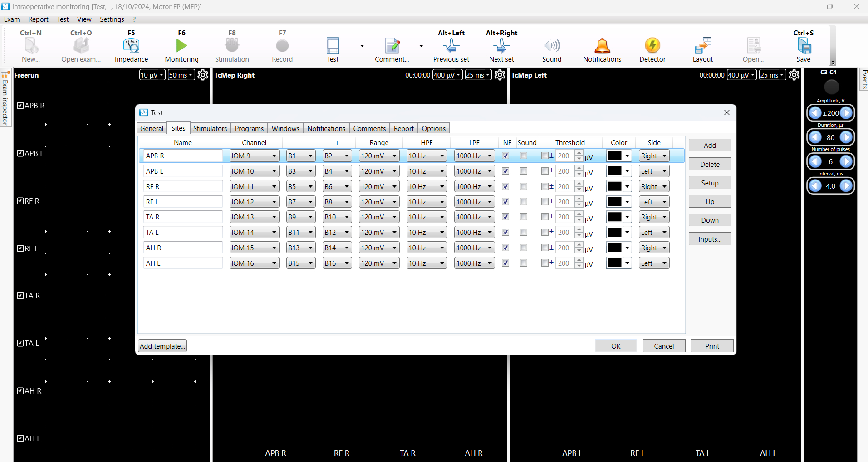
Task: Toggle the Sound speaker icon
Action: click(x=552, y=46)
